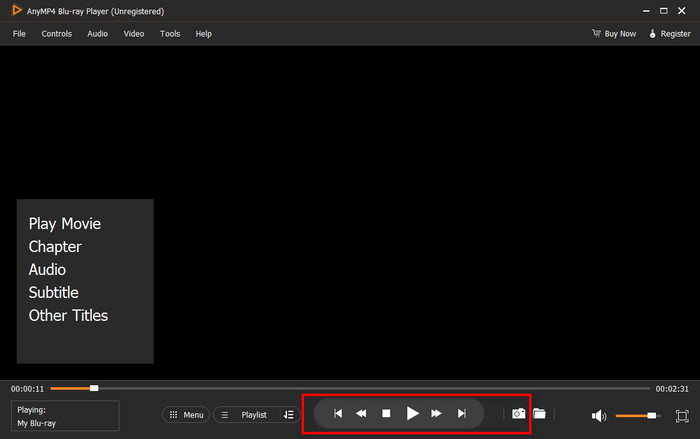Fast forward the video

coord(436,414)
